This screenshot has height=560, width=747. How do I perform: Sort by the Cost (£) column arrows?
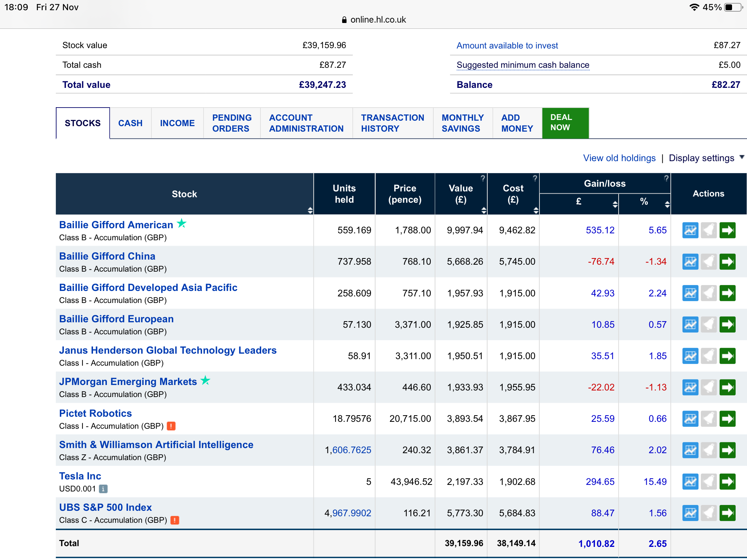point(536,210)
